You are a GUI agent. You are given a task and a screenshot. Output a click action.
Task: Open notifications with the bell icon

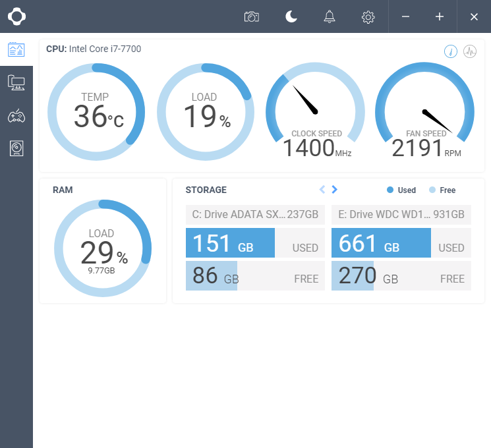330,16
